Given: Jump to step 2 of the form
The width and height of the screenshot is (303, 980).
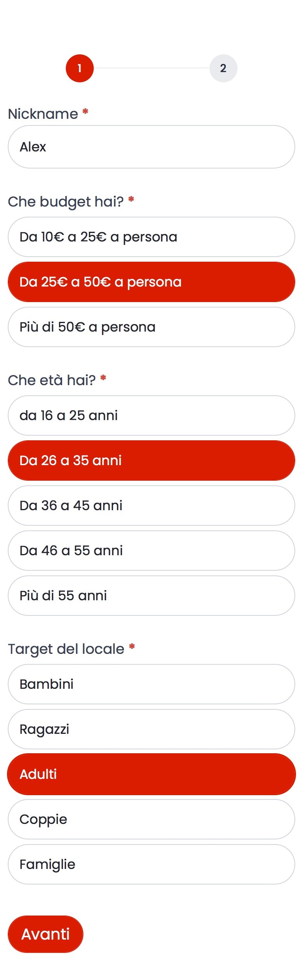Looking at the screenshot, I should [x=223, y=68].
